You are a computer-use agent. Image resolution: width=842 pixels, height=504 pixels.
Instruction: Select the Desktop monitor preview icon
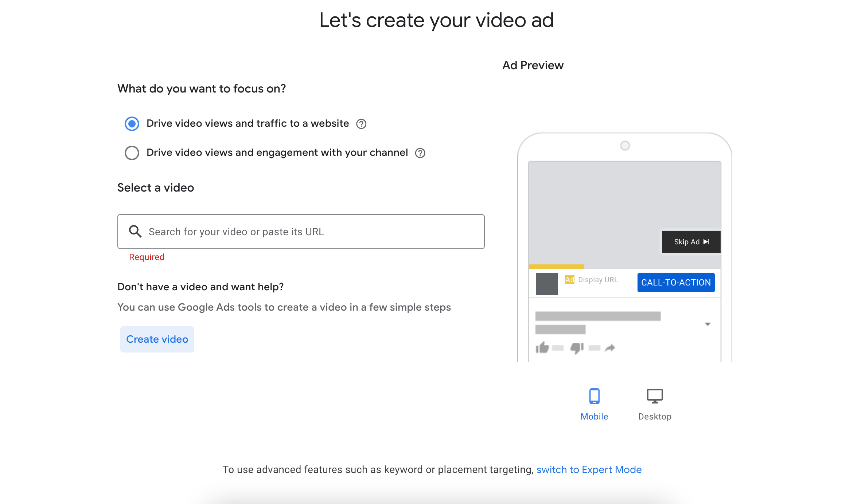click(x=654, y=397)
